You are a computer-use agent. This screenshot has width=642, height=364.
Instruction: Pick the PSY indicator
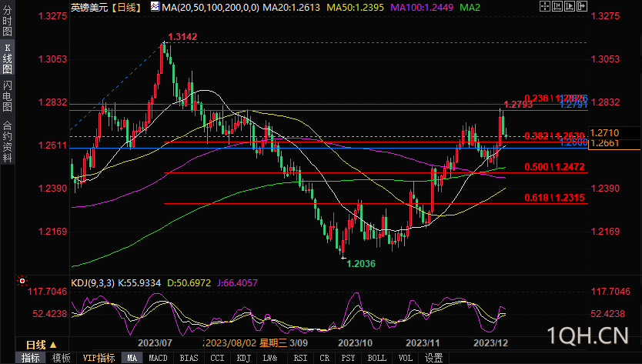click(x=348, y=358)
